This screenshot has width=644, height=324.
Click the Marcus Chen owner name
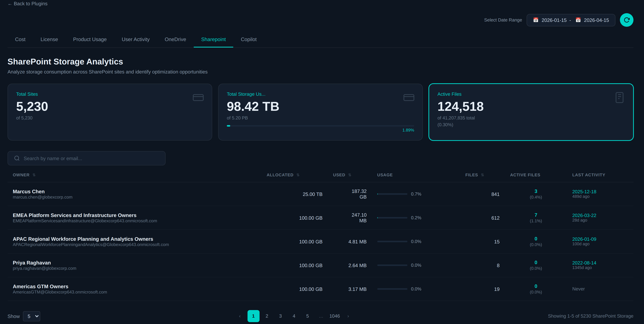click(x=29, y=192)
